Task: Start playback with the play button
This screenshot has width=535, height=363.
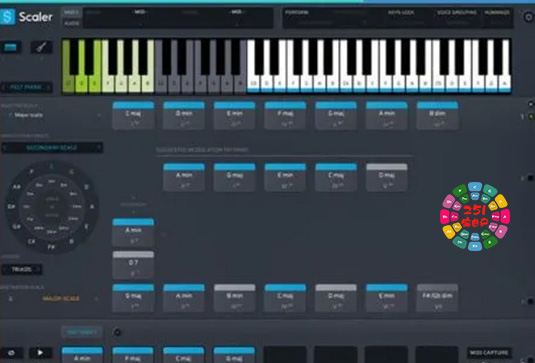Action: coord(40,353)
